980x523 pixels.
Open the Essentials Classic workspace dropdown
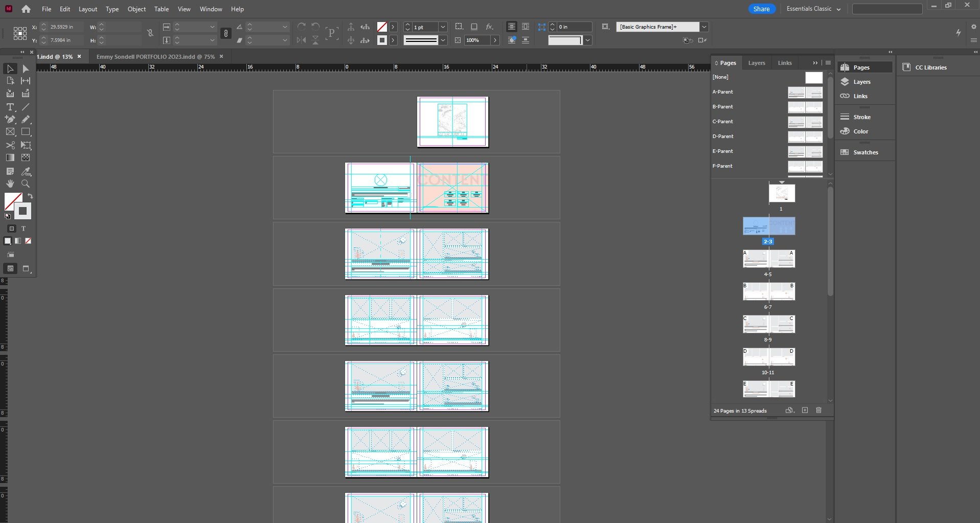tap(813, 9)
